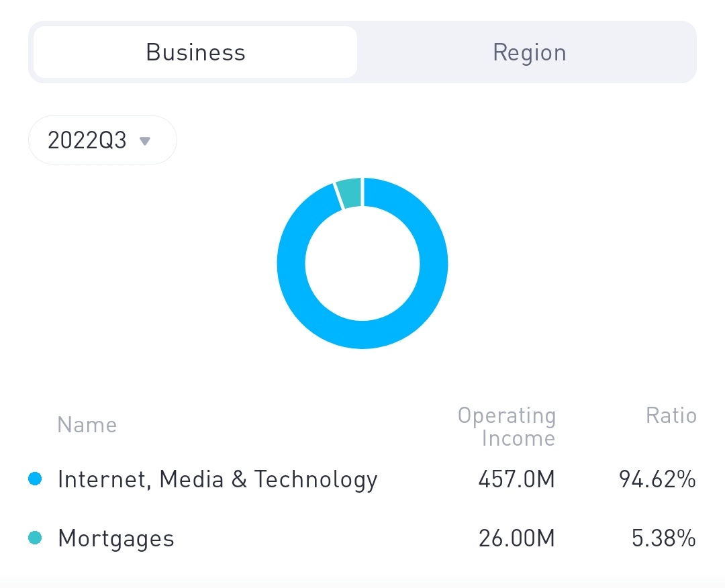The width and height of the screenshot is (725, 588).
Task: Click the 5.38% ratio value
Action: click(663, 538)
